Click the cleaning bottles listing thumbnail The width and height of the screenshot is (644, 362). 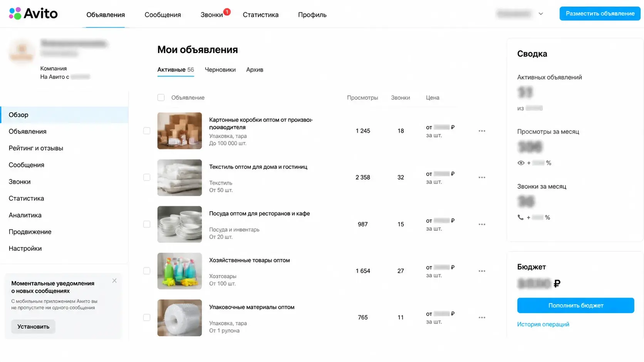[179, 271]
